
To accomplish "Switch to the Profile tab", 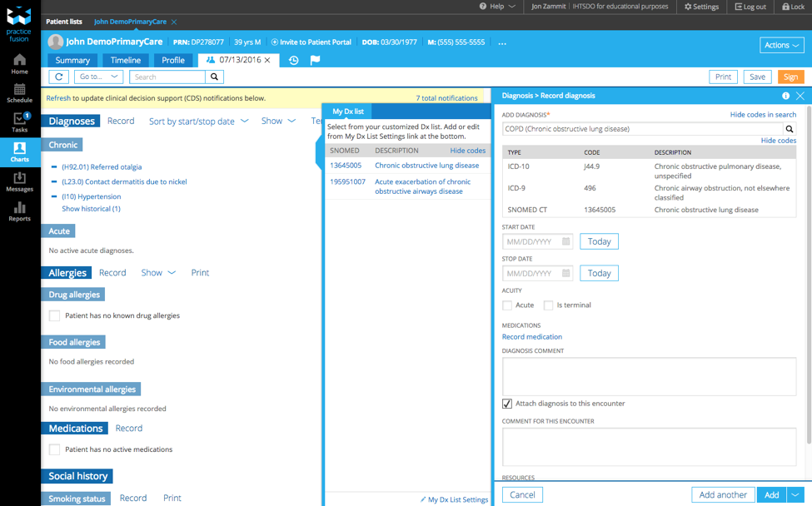I will (x=173, y=60).
